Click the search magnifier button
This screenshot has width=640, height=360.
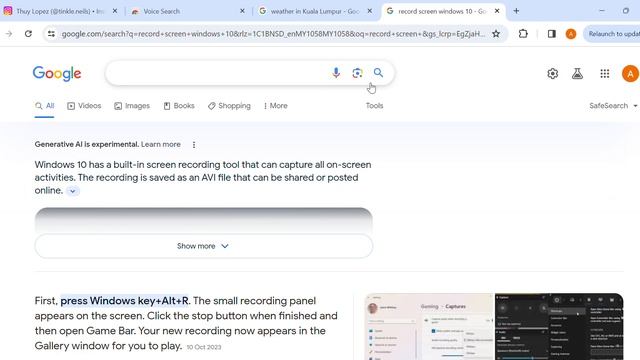pyautogui.click(x=378, y=73)
